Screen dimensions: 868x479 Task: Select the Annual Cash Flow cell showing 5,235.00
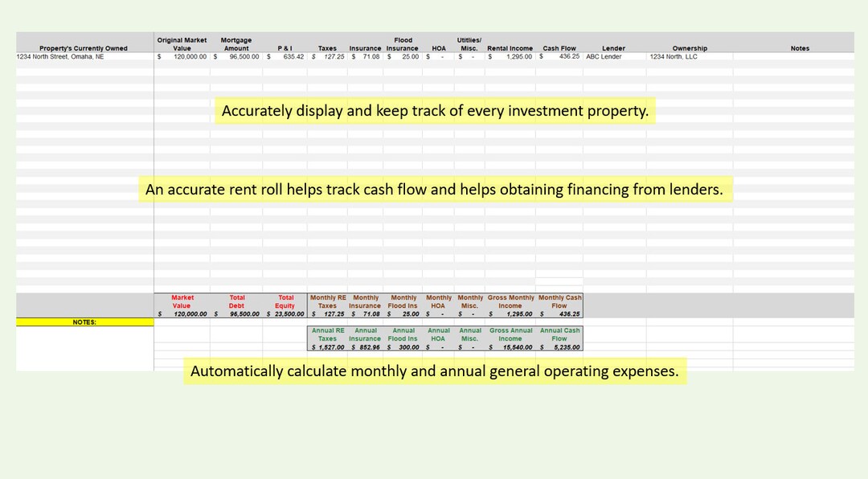tap(559, 346)
